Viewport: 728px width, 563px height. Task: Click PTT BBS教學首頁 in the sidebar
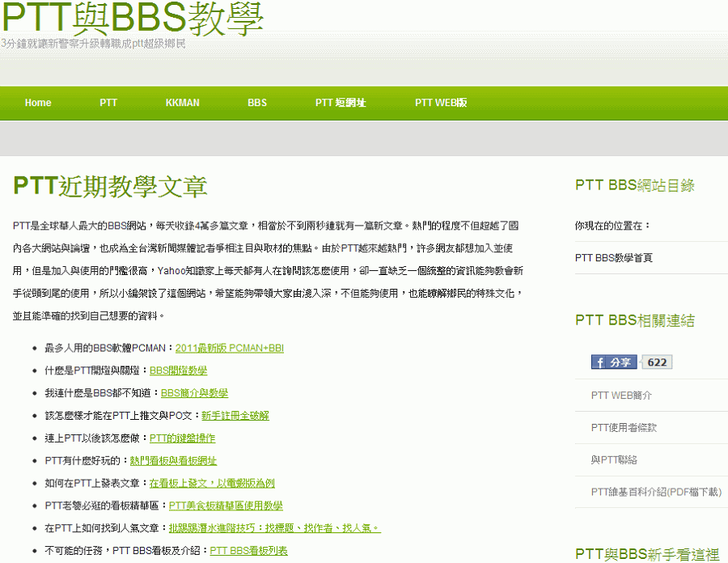click(x=613, y=258)
